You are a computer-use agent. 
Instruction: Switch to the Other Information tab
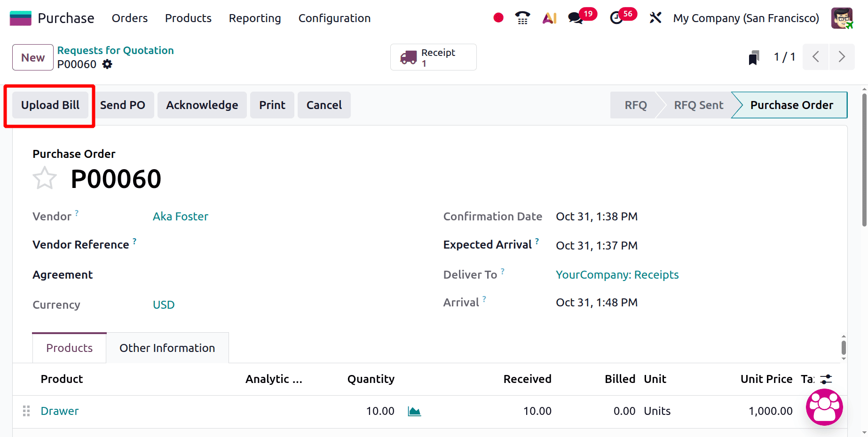point(167,348)
